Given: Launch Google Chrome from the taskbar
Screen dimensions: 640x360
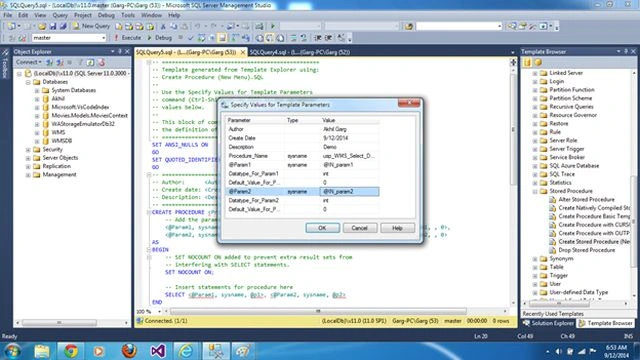Looking at the screenshot, I should (x=71, y=351).
